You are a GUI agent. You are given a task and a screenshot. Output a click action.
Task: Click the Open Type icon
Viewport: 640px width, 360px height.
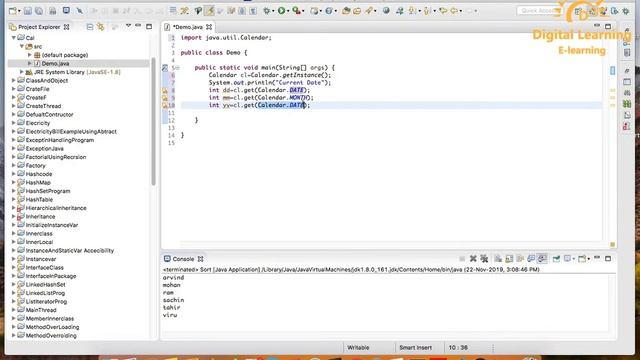click(346, 11)
